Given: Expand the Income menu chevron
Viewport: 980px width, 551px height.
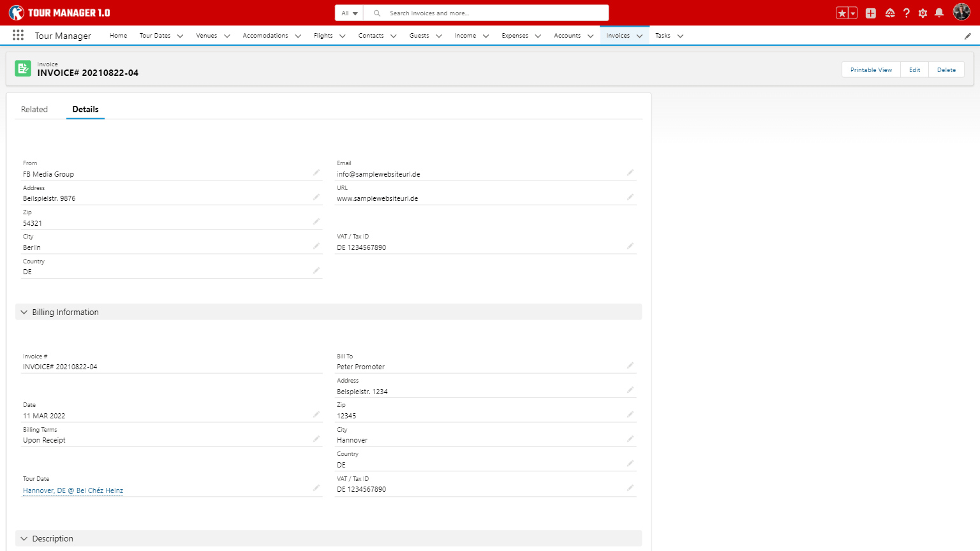Looking at the screenshot, I should tap(486, 36).
